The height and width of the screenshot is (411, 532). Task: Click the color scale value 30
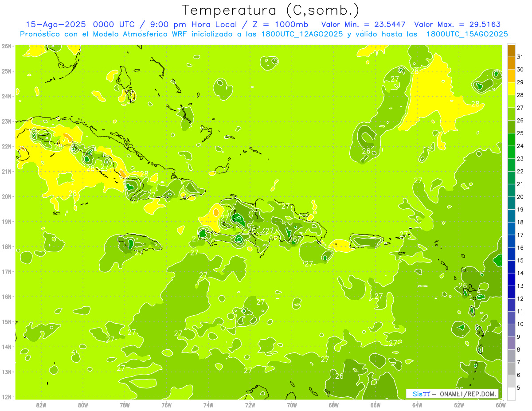(520, 70)
